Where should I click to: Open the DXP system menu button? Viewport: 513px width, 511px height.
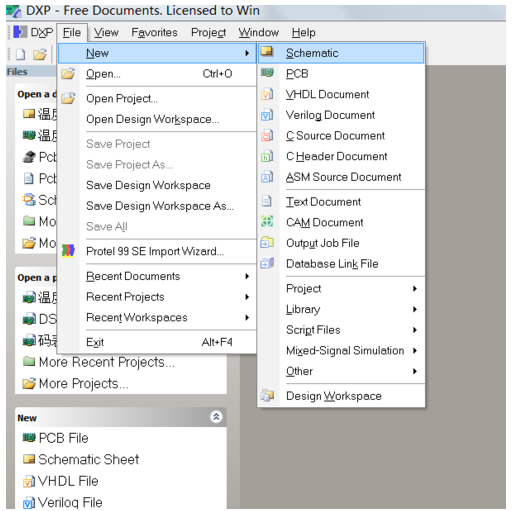tap(33, 32)
